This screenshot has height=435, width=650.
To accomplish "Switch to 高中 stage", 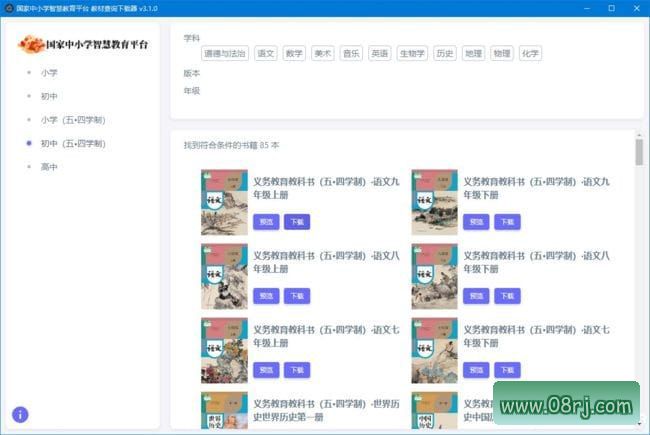I will pyautogui.click(x=49, y=167).
